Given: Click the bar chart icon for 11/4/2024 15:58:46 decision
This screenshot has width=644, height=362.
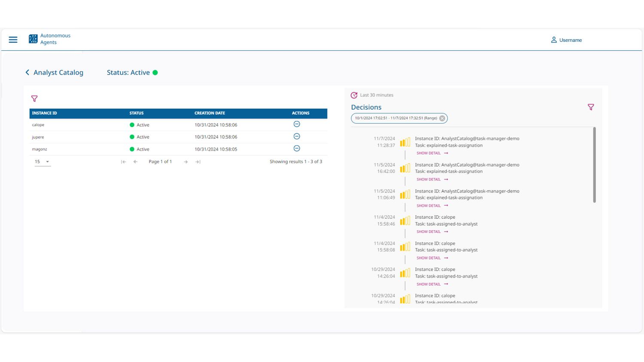Looking at the screenshot, I should click(405, 221).
